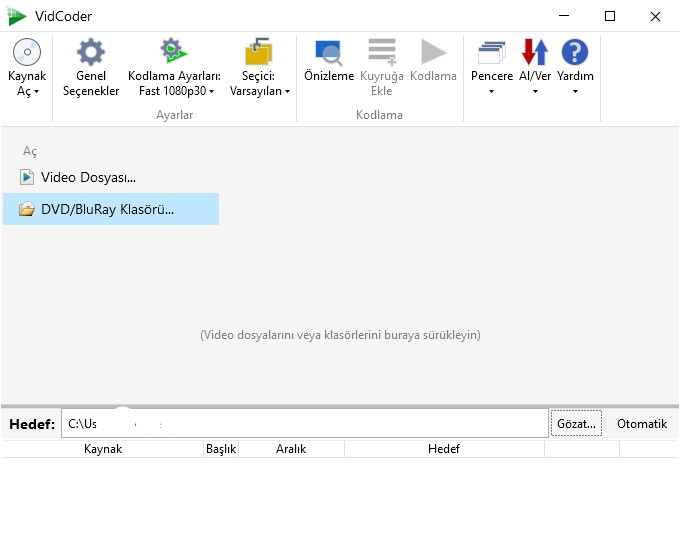This screenshot has width=680, height=548.
Task: Open Genel Seçenekler gear icon
Action: 91,52
